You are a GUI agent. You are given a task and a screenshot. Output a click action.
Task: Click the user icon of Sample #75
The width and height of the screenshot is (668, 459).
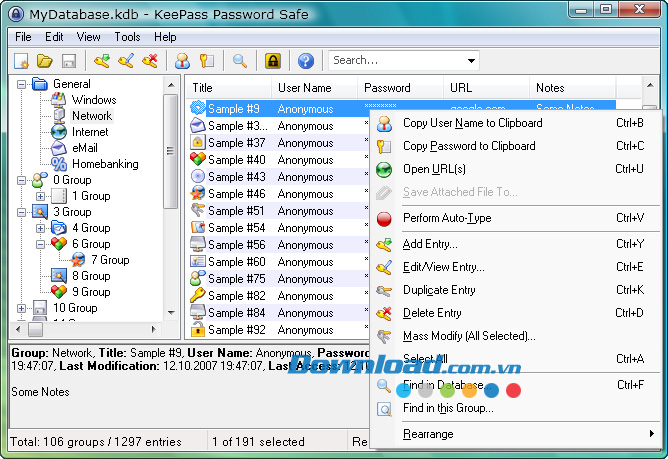tap(198, 278)
